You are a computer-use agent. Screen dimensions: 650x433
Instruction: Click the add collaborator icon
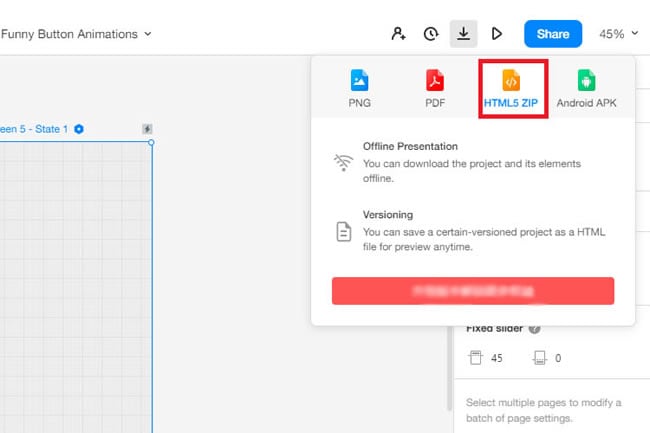click(398, 34)
